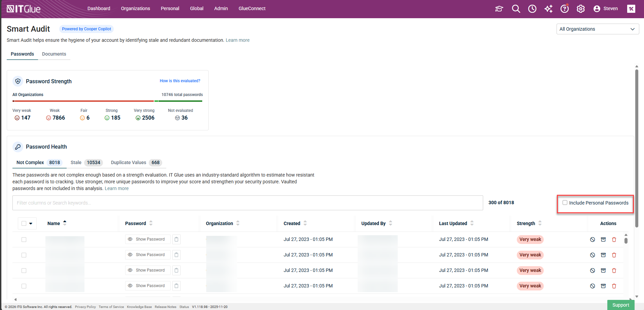Image resolution: width=644 pixels, height=310 pixels.
Task: Archive the second password row
Action: (x=603, y=255)
